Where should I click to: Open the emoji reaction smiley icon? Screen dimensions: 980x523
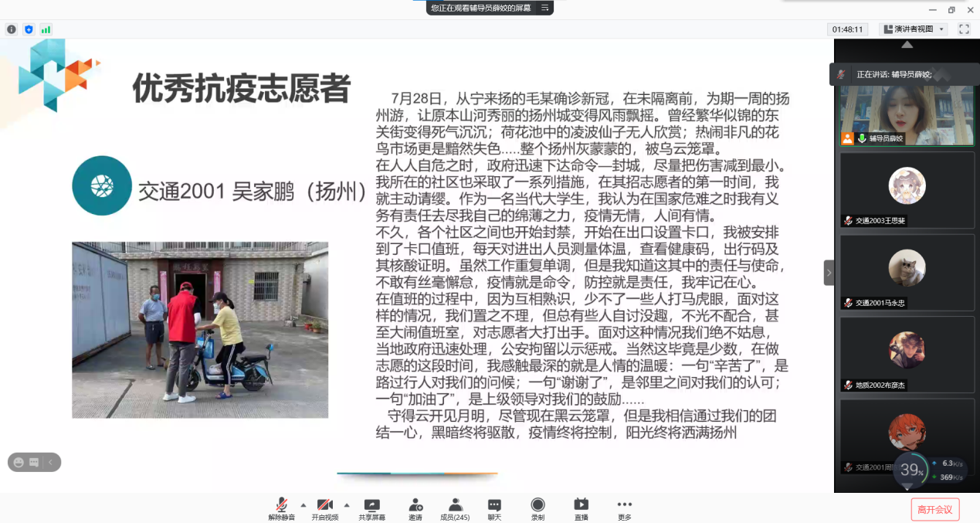point(19,462)
